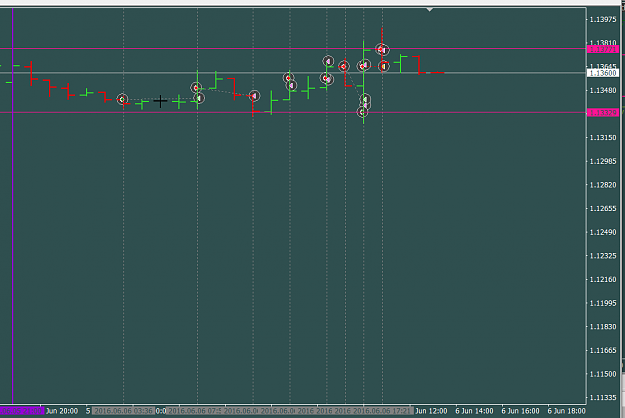Click the 1.12820 price axis value
The width and height of the screenshot is (625, 418).
click(603, 185)
